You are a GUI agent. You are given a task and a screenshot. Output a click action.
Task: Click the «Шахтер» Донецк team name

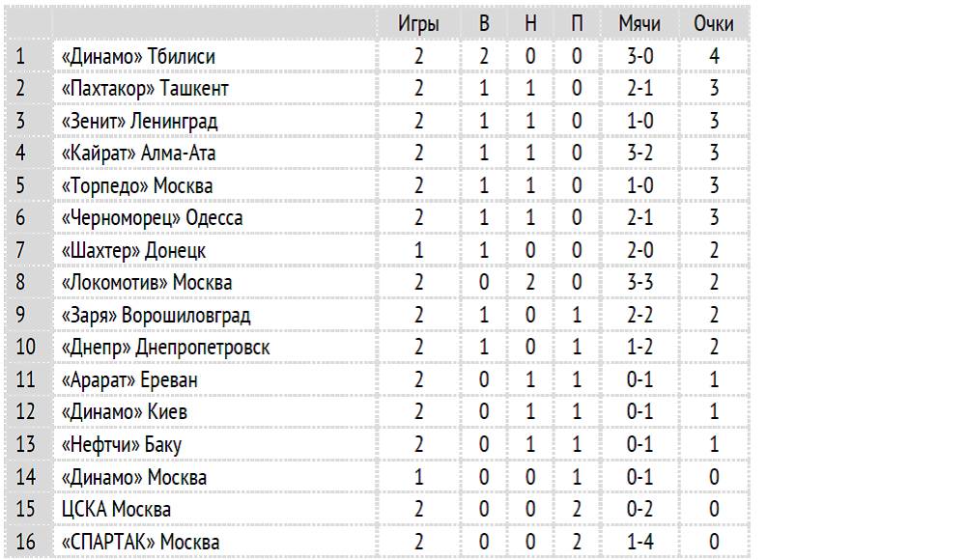point(133,251)
